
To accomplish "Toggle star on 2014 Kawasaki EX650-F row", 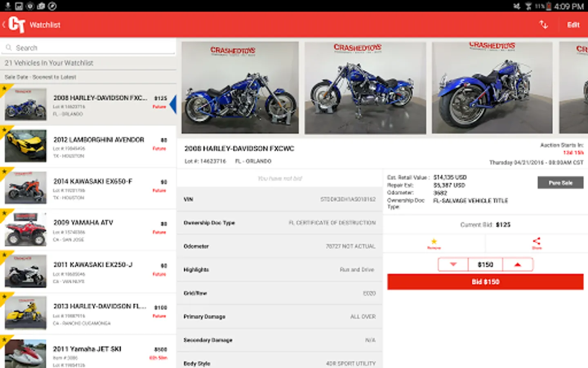I will 4,172.
